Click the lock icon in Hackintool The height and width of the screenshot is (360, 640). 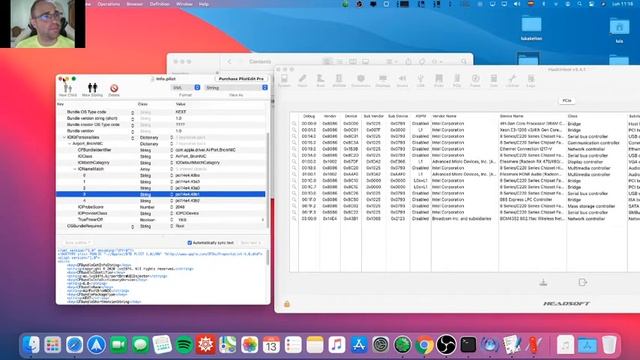287,304
